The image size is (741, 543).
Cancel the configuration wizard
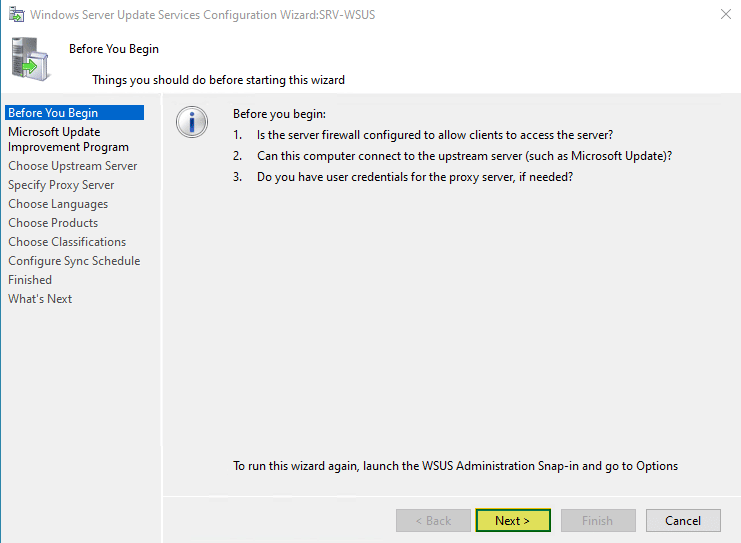point(683,520)
